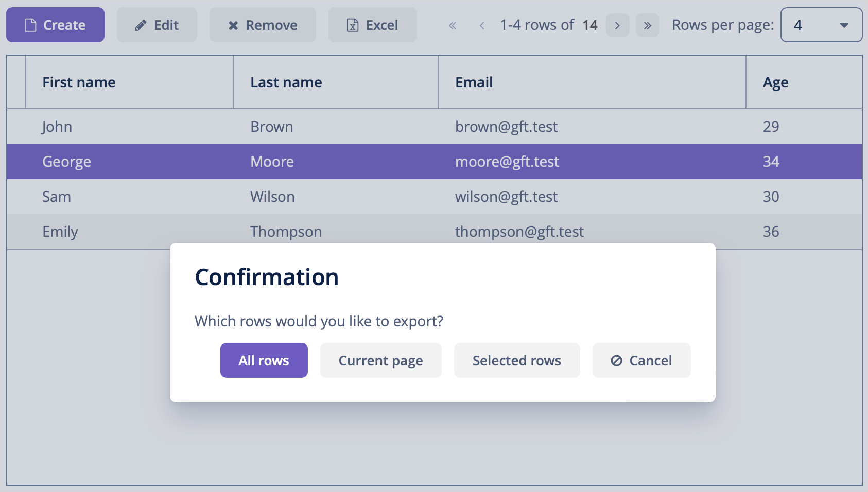Screen dimensions: 868x492
Task: Click the total rows count 14
Action: [590, 25]
